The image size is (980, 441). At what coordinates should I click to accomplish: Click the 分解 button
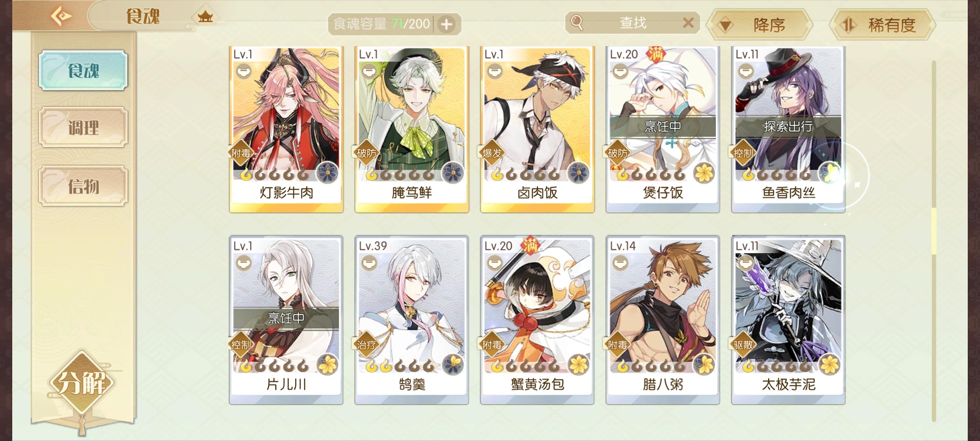[82, 383]
